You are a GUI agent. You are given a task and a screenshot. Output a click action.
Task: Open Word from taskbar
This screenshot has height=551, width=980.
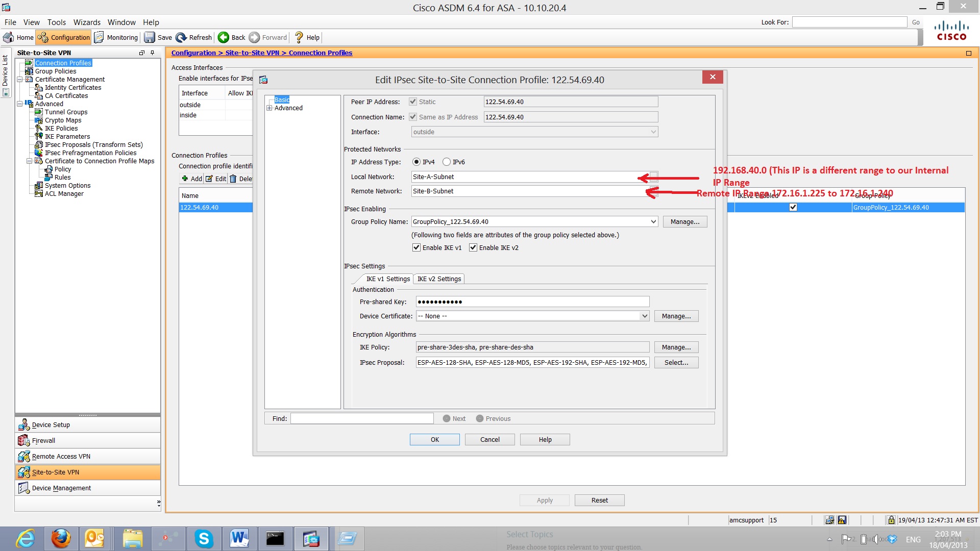[x=239, y=539]
